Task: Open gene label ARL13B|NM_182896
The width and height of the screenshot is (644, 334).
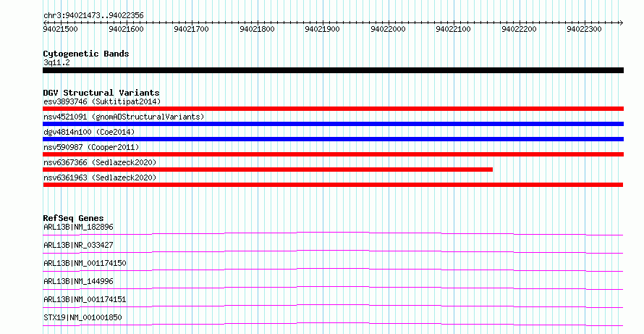Action: tap(78, 227)
